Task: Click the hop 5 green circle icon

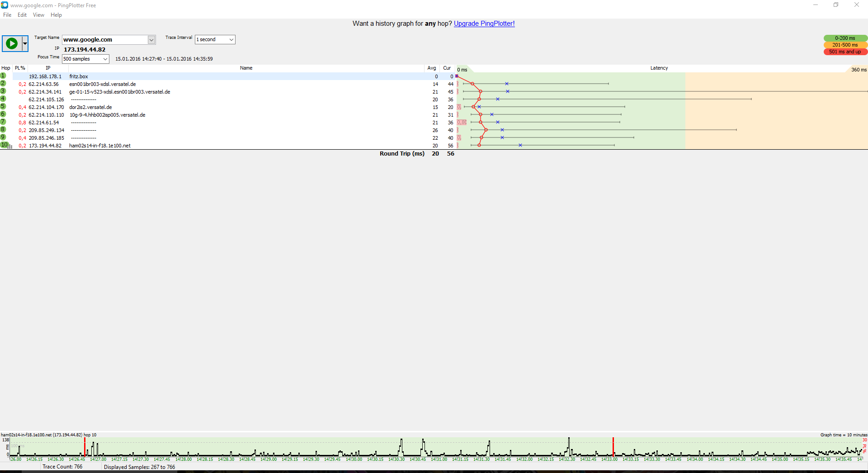Action: pyautogui.click(x=3, y=106)
